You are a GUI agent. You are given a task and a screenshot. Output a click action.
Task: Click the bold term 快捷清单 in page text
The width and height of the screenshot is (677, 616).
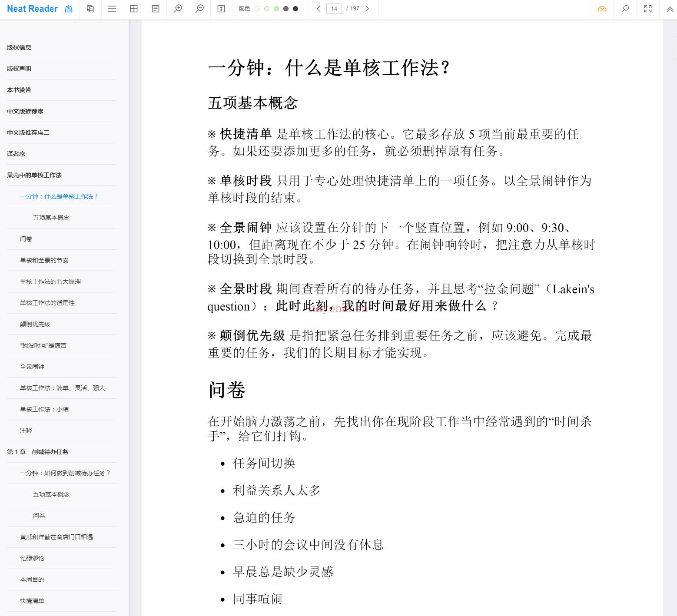(x=246, y=134)
